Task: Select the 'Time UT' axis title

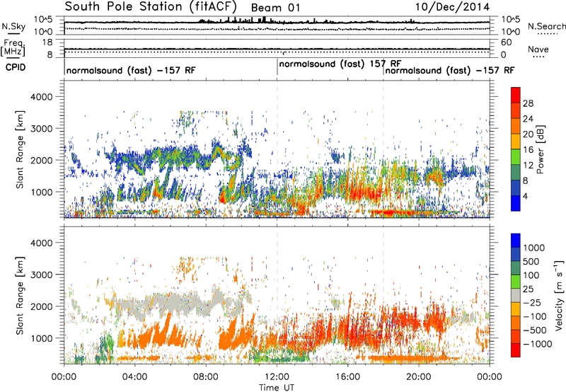Action: click(277, 387)
